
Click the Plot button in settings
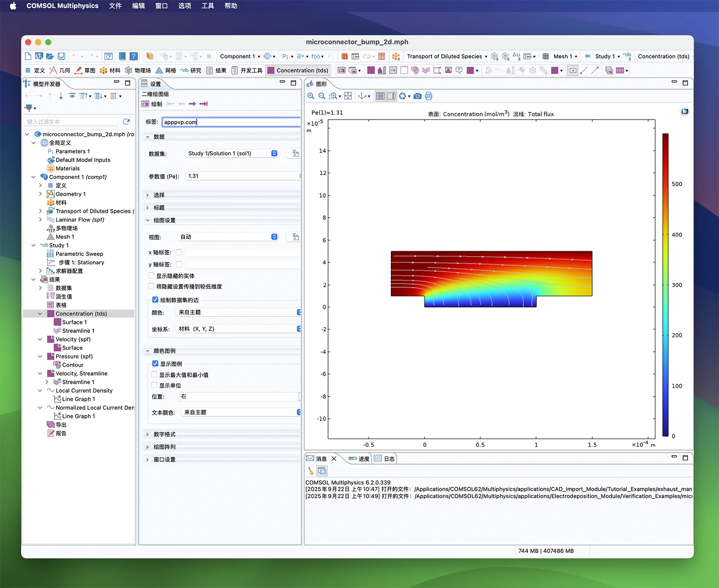pyautogui.click(x=152, y=104)
